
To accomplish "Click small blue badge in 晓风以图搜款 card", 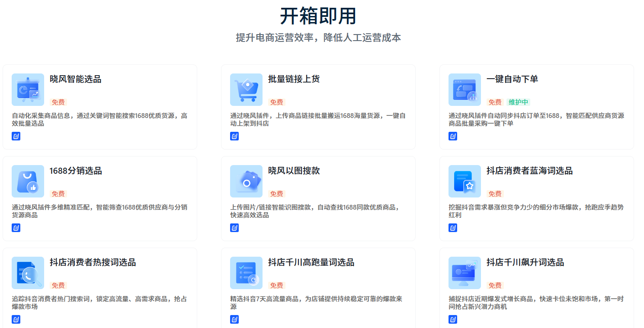I will [234, 228].
